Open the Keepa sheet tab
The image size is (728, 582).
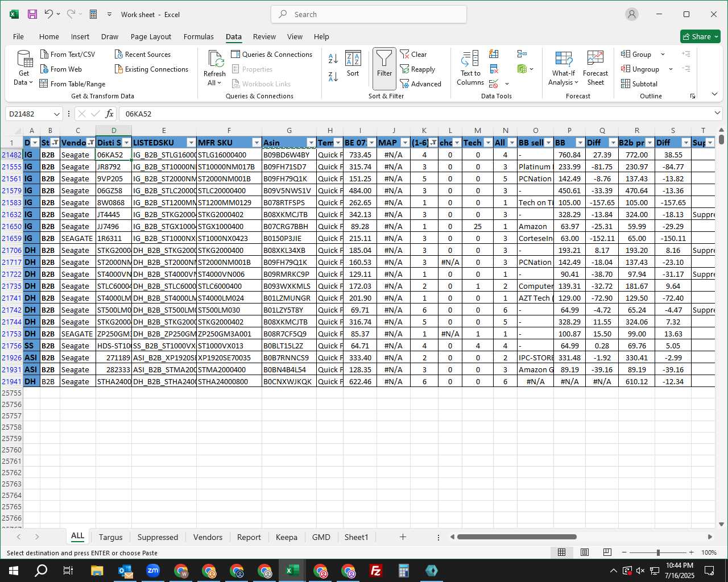tap(286, 537)
